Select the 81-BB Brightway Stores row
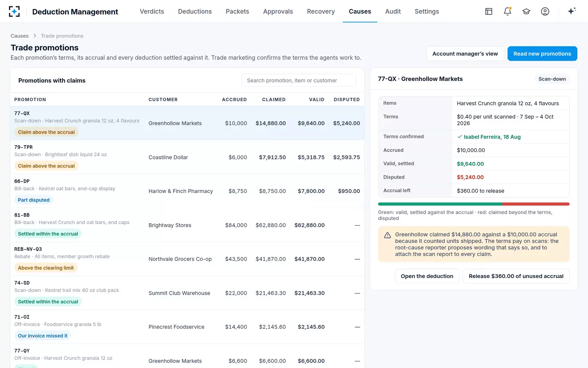588x368 pixels. [x=187, y=225]
